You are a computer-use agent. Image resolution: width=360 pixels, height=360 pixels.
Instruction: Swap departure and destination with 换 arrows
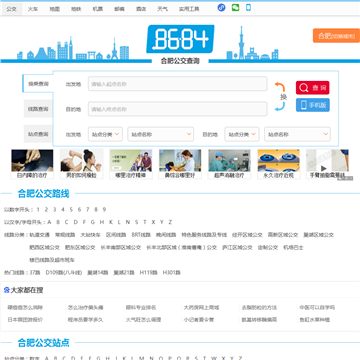tap(280, 97)
